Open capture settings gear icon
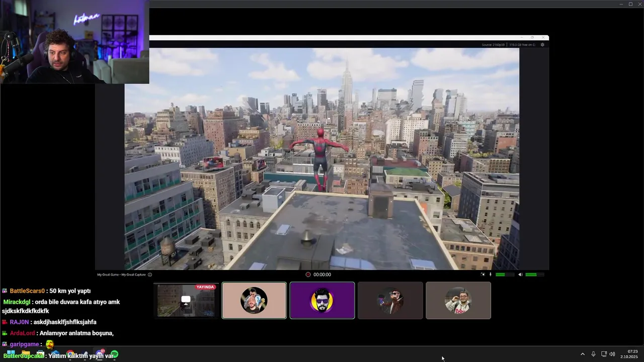 click(x=542, y=45)
